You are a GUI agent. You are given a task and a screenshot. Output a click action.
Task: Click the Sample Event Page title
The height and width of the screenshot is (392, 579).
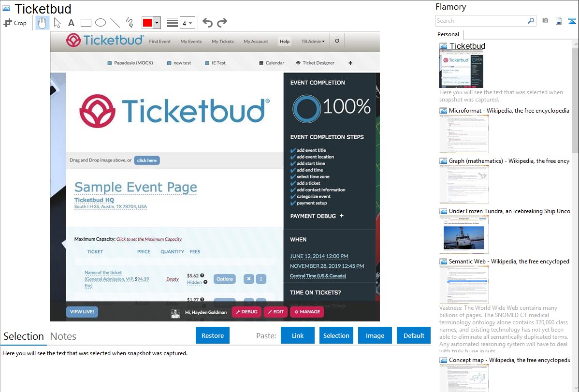pyautogui.click(x=135, y=188)
